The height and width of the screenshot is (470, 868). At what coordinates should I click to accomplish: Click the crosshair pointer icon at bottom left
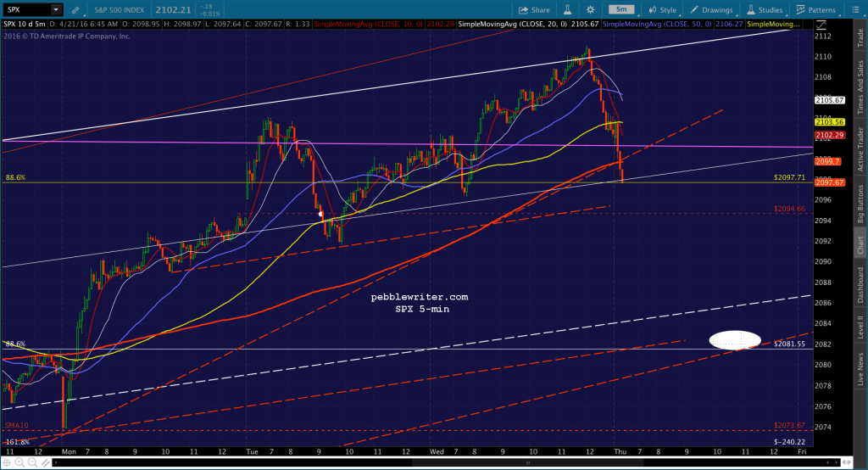(x=7, y=462)
